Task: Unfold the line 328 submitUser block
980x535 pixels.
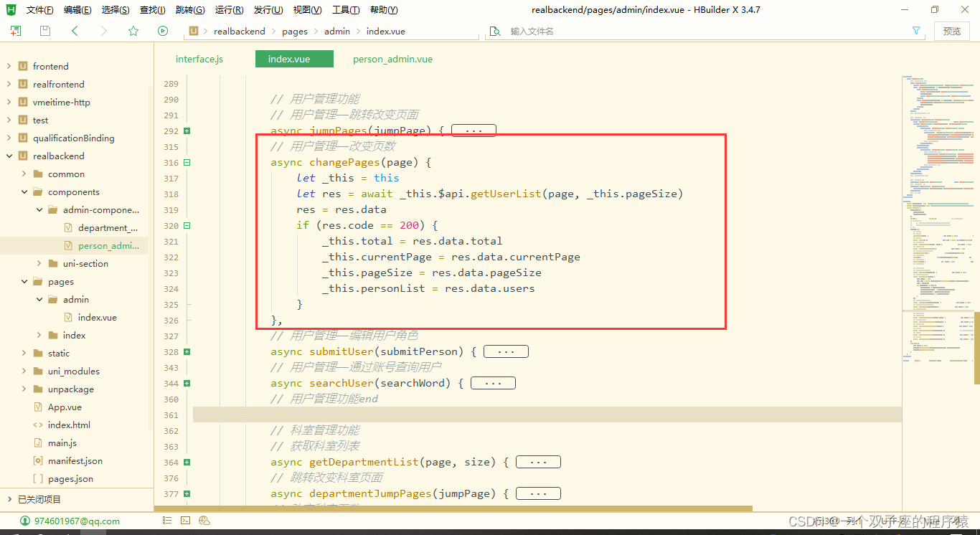Action: tap(187, 352)
